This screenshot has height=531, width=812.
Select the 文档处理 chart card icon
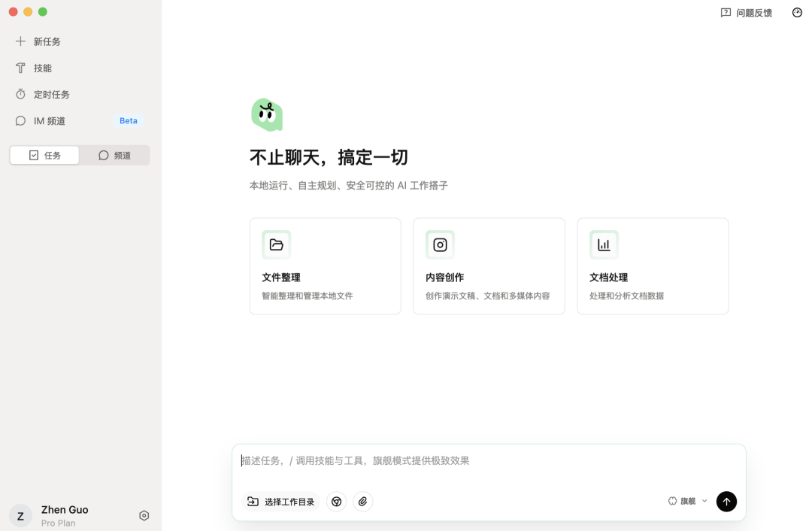pyautogui.click(x=604, y=244)
